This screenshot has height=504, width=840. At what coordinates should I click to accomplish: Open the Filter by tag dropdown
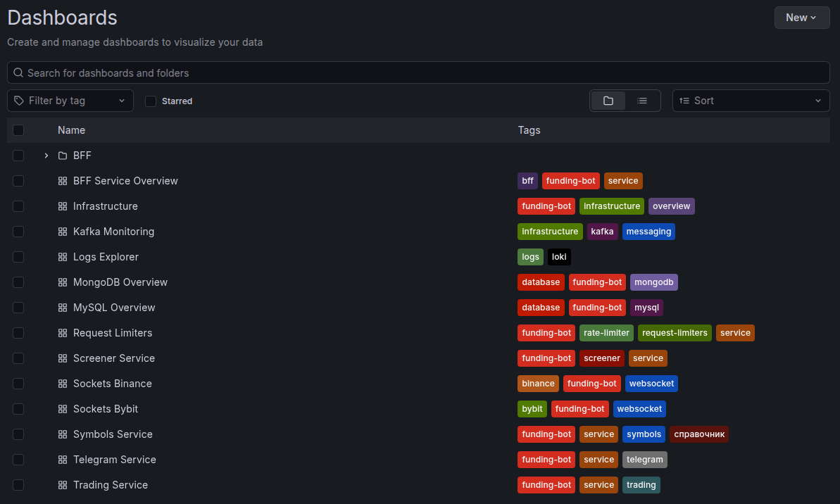tap(70, 100)
